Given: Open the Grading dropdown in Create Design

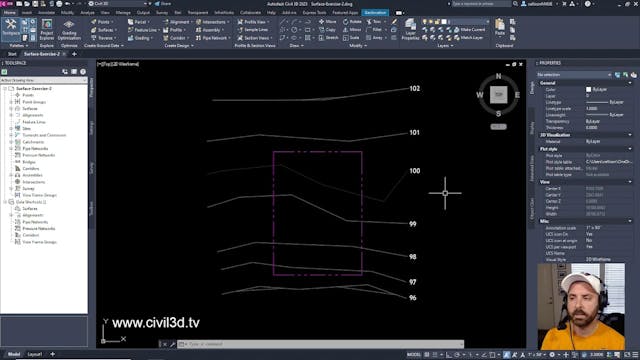Looking at the screenshot, I should coord(140,38).
